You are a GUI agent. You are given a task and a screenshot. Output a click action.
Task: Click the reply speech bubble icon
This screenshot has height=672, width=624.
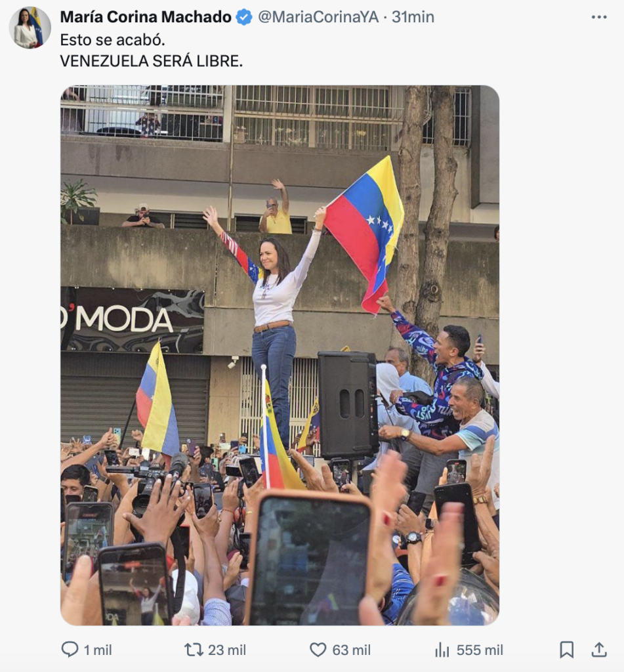tap(70, 650)
